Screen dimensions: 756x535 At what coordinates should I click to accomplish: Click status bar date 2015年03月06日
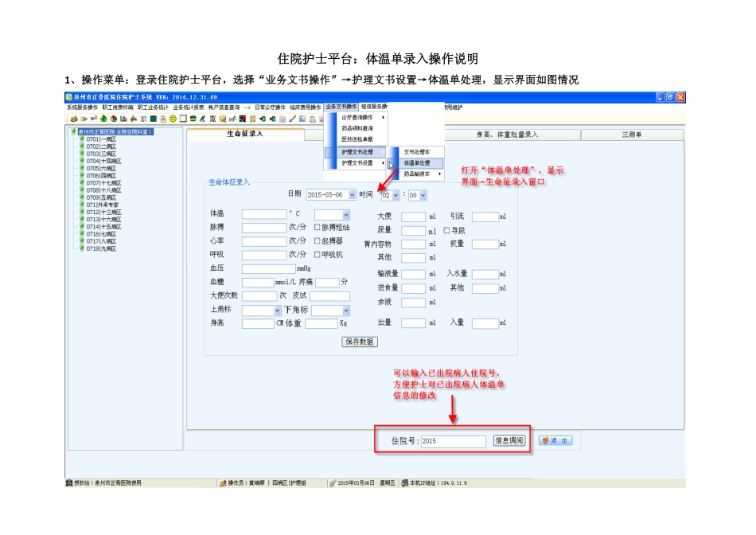356,483
